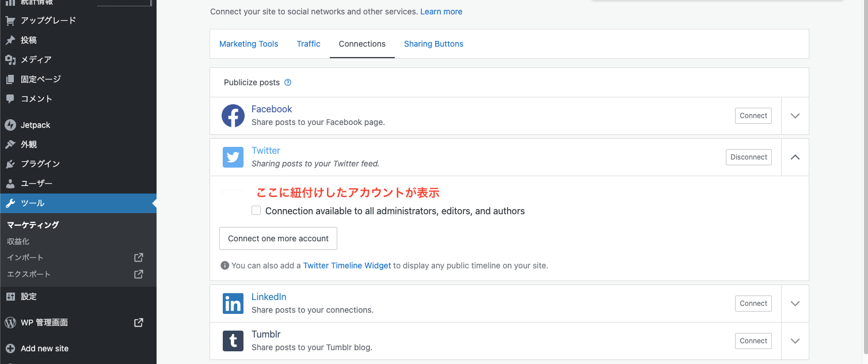Switch to the Marketing Tools tab
Image resolution: width=868 pixels, height=364 pixels.
pyautogui.click(x=249, y=44)
